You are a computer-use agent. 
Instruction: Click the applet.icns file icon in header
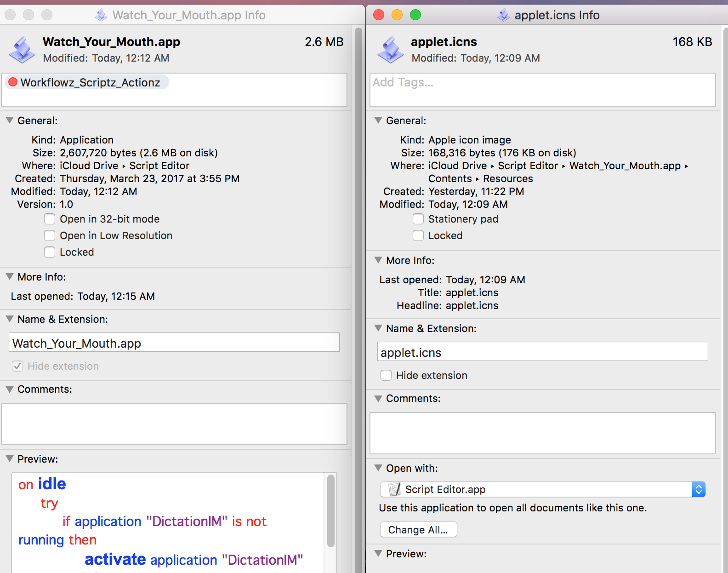click(390, 50)
